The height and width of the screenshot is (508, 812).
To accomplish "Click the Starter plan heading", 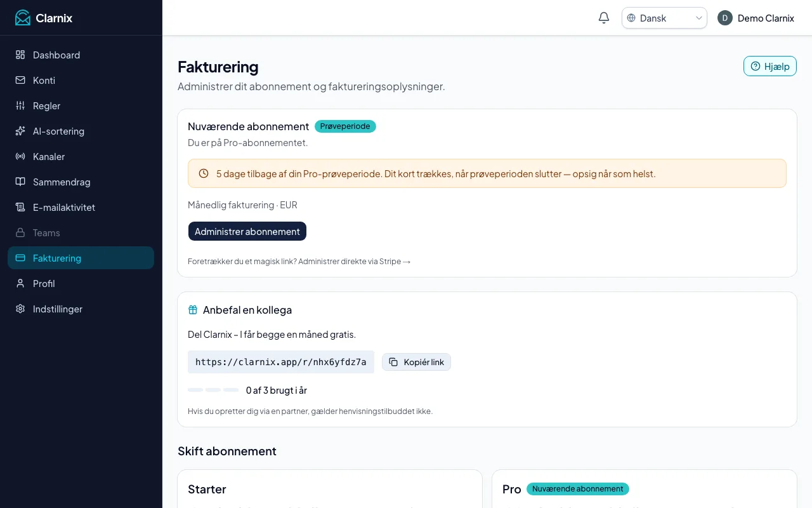I will coord(207,489).
